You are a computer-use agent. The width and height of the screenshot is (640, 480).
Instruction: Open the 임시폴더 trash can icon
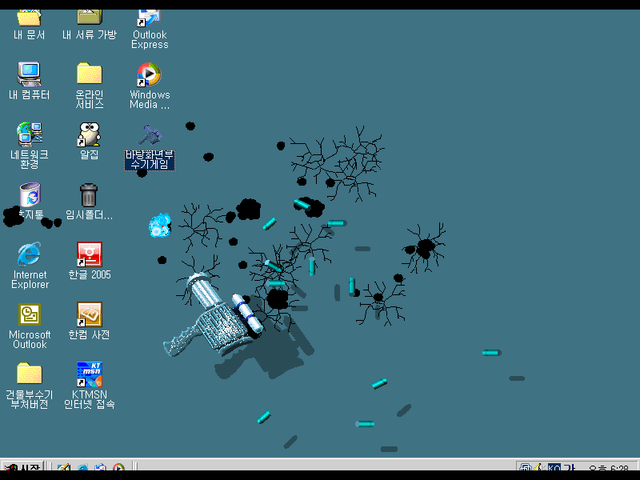tap(89, 195)
